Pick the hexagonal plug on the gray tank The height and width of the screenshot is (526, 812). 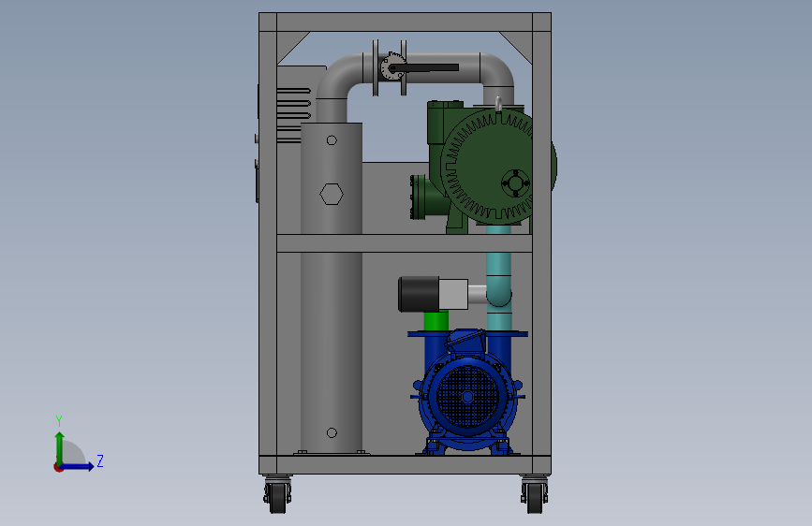pyautogui.click(x=332, y=194)
